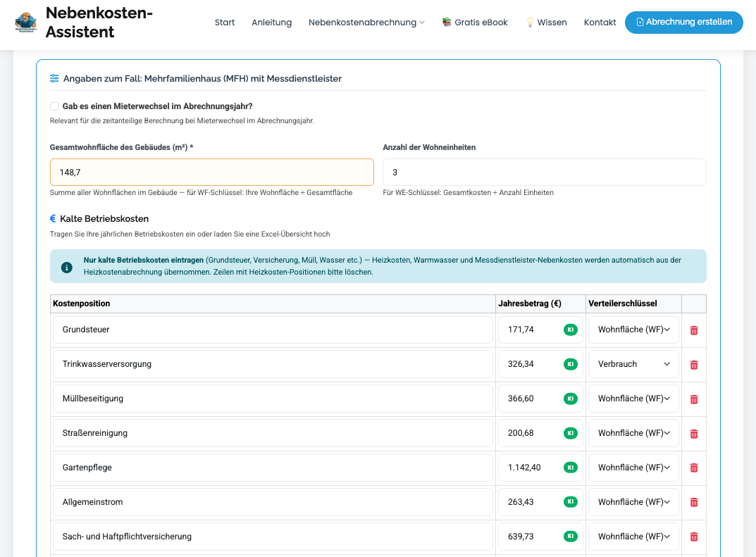The image size is (756, 557).
Task: Open Verteilerschlüssel dropdown for Sach- und Haftpflichtversicherung
Action: [x=633, y=537]
